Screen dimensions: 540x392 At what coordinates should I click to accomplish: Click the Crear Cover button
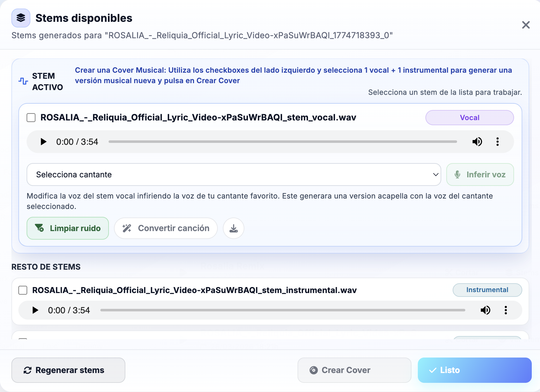pos(354,370)
